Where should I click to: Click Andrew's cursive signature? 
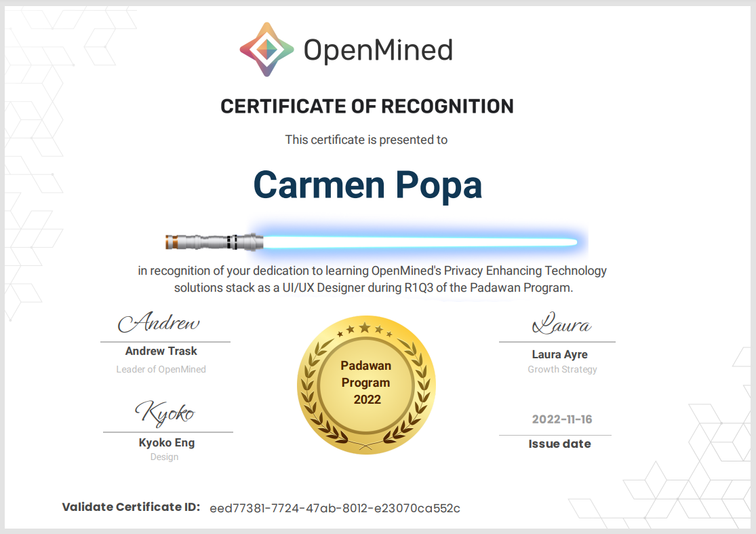pyautogui.click(x=159, y=322)
